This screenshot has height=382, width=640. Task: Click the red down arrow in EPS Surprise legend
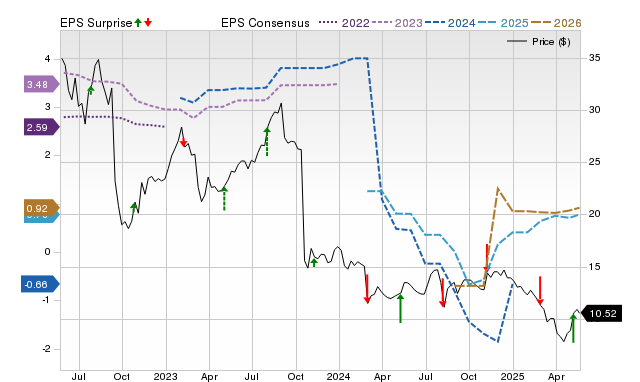pyautogui.click(x=148, y=23)
